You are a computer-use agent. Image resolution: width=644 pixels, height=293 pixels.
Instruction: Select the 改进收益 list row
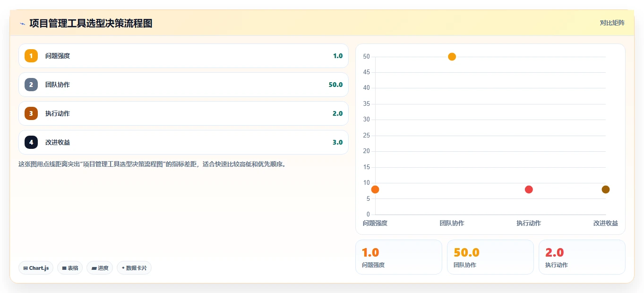(x=183, y=142)
